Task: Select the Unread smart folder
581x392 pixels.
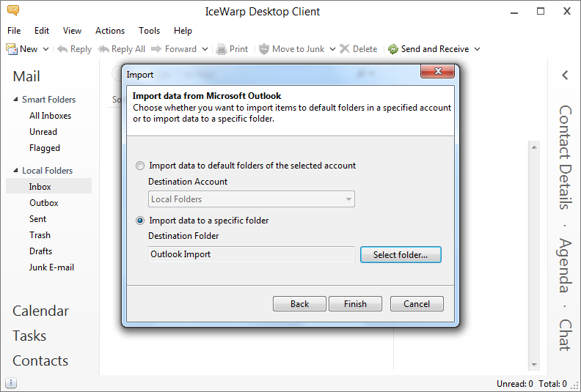Action: (43, 132)
